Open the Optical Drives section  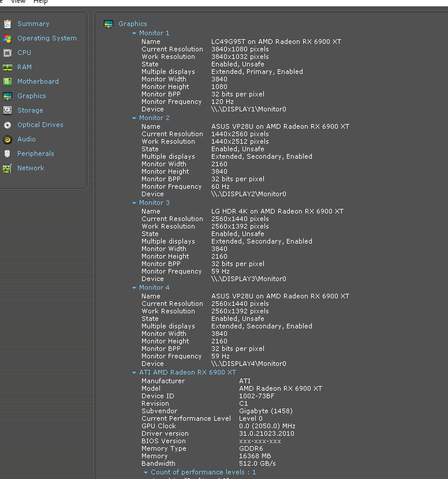click(40, 125)
